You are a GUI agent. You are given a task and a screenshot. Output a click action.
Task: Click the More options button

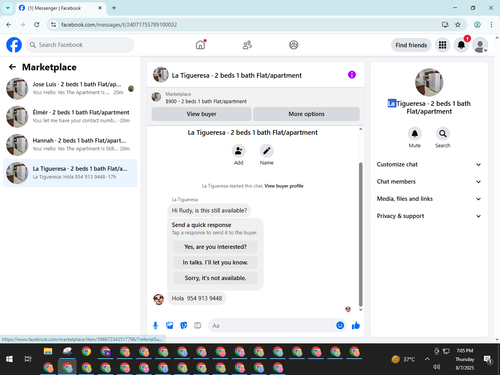coord(306,114)
